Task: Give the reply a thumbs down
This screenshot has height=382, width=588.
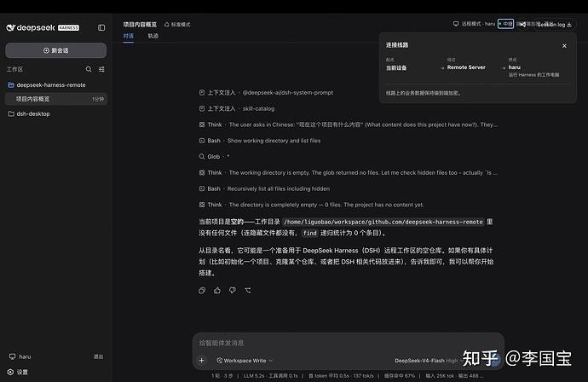Action: coord(233,291)
